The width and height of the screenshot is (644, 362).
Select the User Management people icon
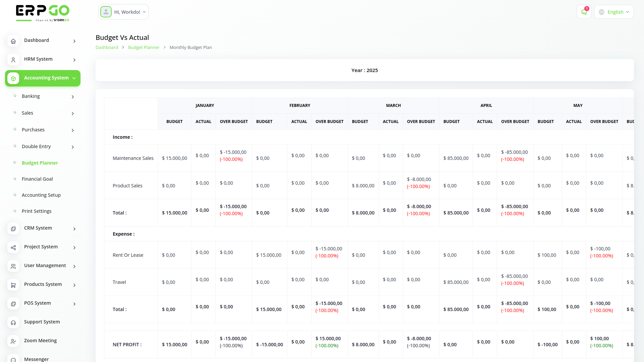(13, 266)
